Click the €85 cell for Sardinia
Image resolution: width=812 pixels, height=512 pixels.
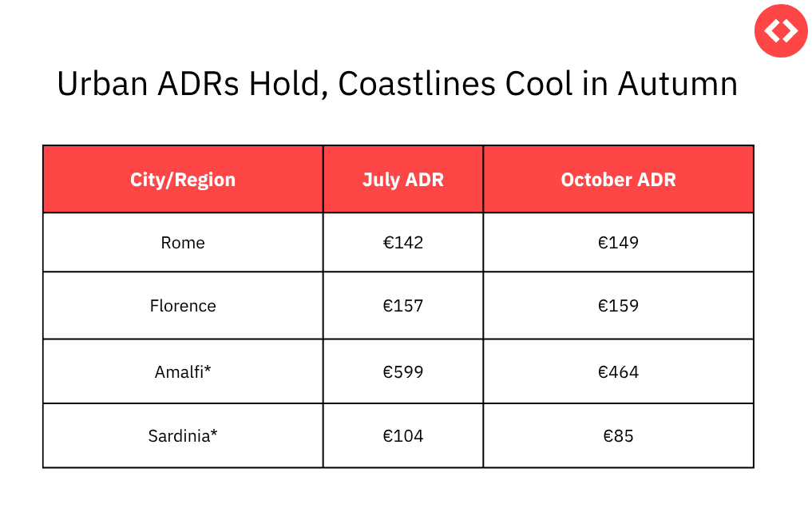(618, 436)
